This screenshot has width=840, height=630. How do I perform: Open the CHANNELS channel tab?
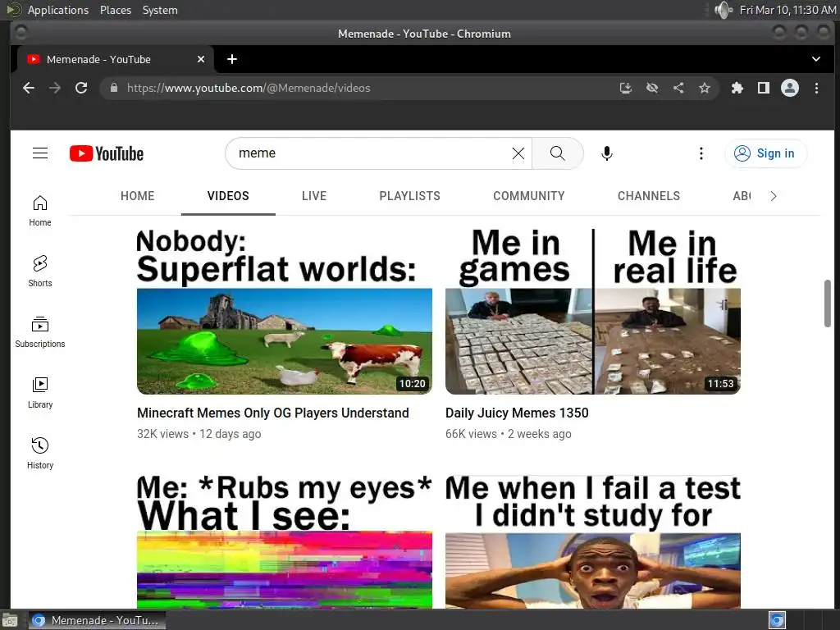(649, 196)
